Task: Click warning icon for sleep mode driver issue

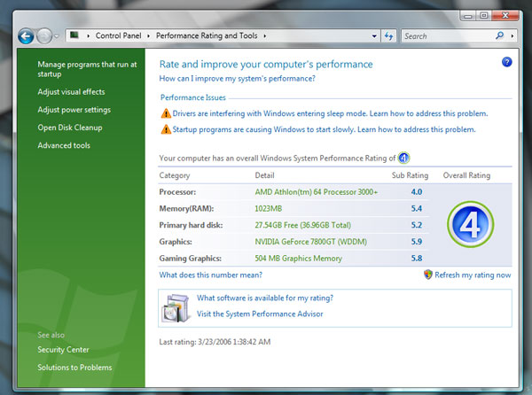Action: [x=166, y=113]
